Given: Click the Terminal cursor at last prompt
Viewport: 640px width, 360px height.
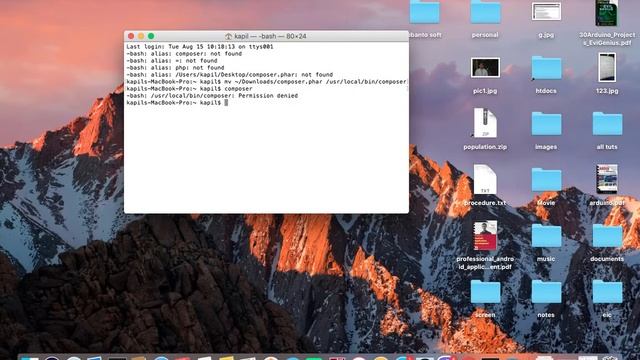Looking at the screenshot, I should [226, 102].
